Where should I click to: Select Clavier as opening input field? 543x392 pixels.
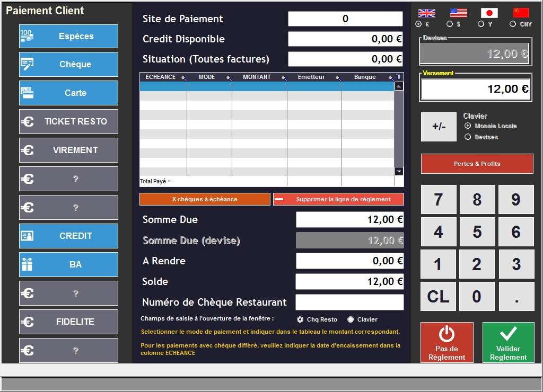point(351,319)
